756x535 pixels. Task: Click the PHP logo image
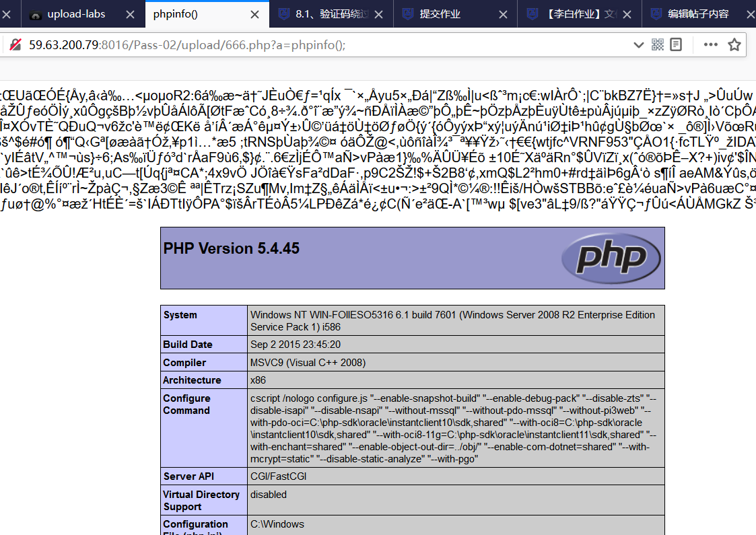[x=611, y=258]
